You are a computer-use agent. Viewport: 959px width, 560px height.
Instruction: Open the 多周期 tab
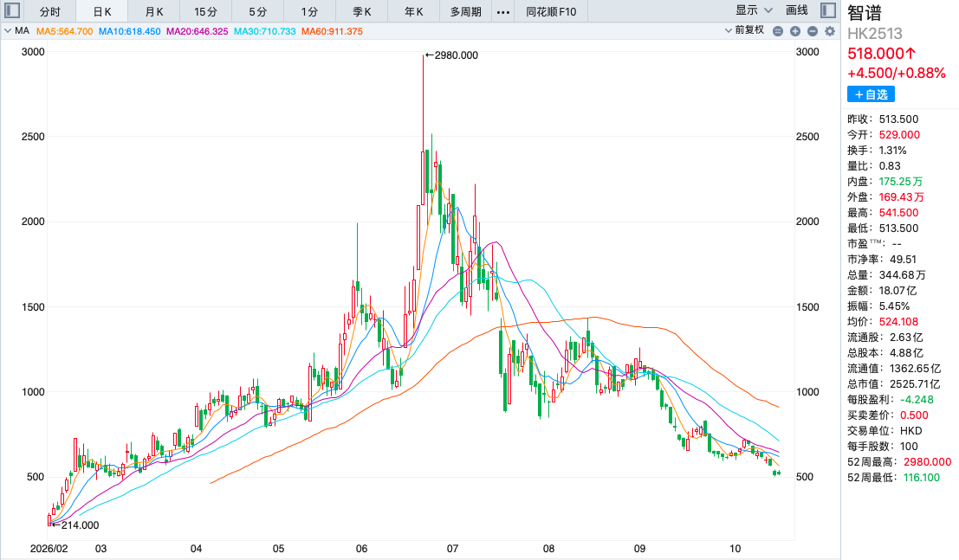(x=466, y=11)
